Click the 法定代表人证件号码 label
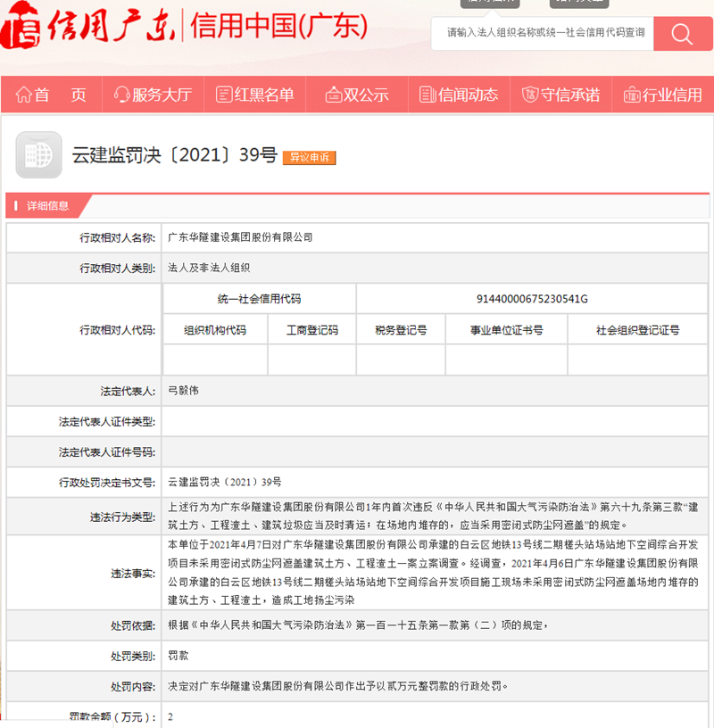Image resolution: width=714 pixels, height=728 pixels. [x=107, y=451]
